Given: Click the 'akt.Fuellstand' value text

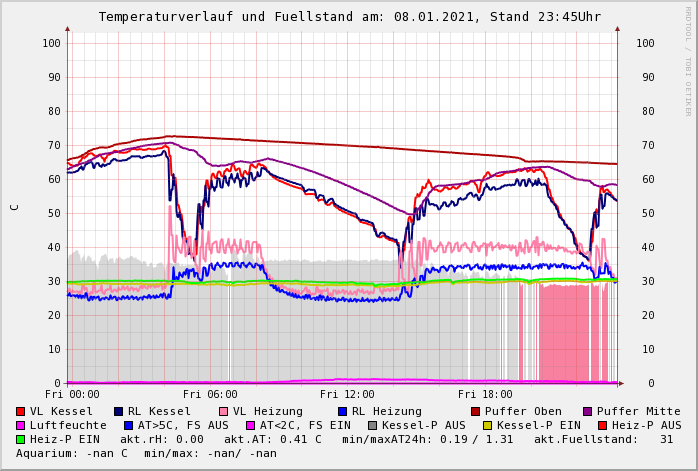Looking at the screenshot, I should pos(615,439).
